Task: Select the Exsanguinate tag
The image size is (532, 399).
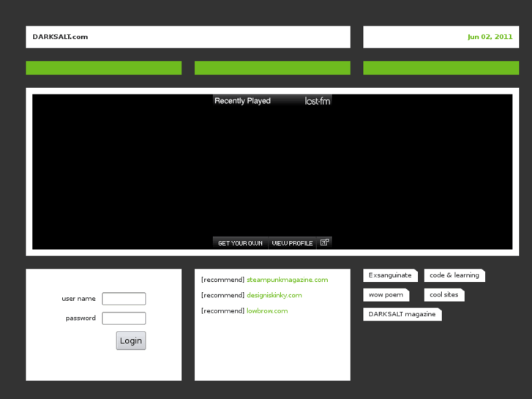Action: click(390, 275)
